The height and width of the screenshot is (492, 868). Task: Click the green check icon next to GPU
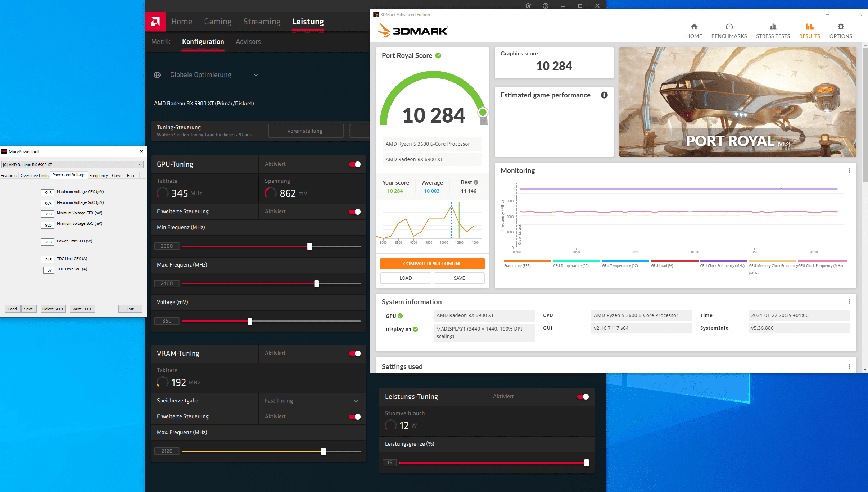400,316
